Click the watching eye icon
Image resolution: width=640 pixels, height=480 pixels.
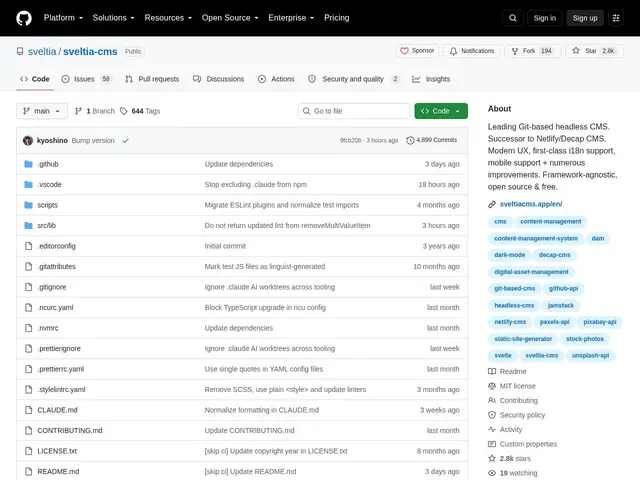click(492, 473)
